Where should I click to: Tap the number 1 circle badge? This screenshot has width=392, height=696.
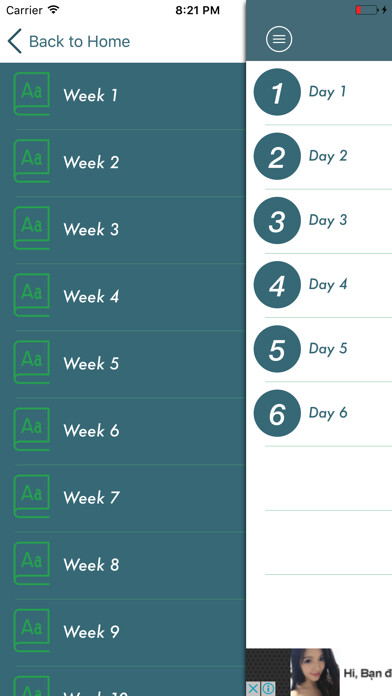(277, 92)
